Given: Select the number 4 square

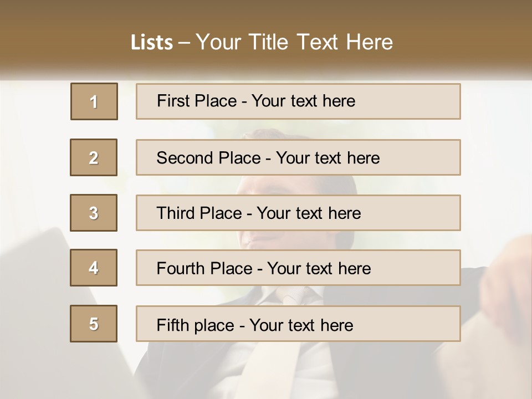Looking at the screenshot, I should point(94,268).
